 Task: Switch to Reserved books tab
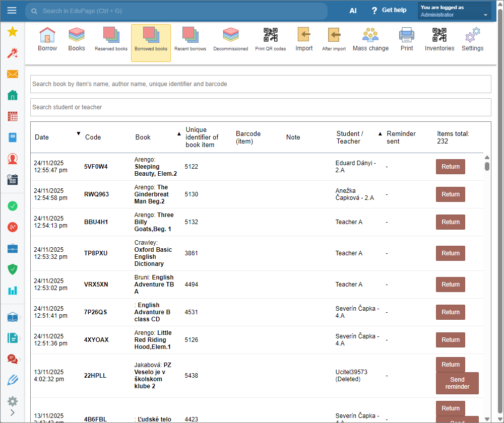[x=111, y=40]
